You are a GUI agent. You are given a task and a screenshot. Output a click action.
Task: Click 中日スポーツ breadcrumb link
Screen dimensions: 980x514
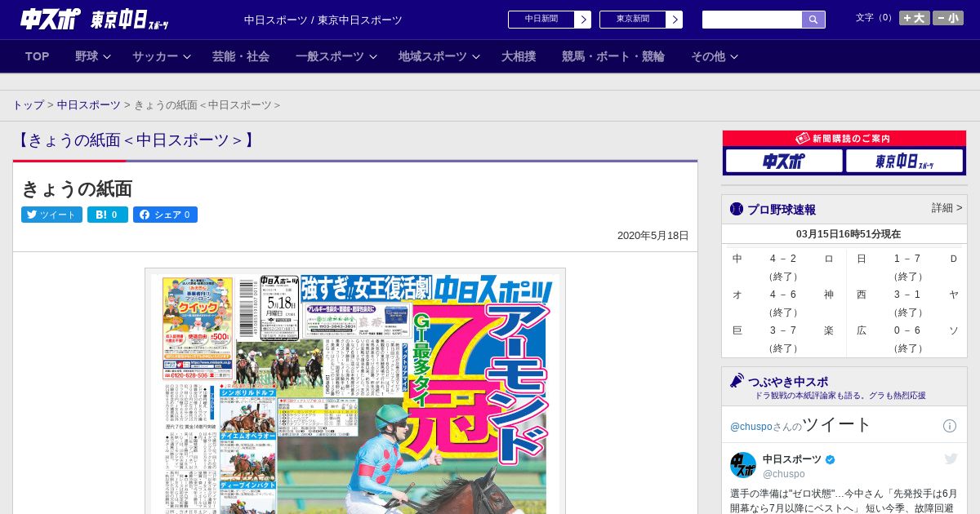pos(89,105)
